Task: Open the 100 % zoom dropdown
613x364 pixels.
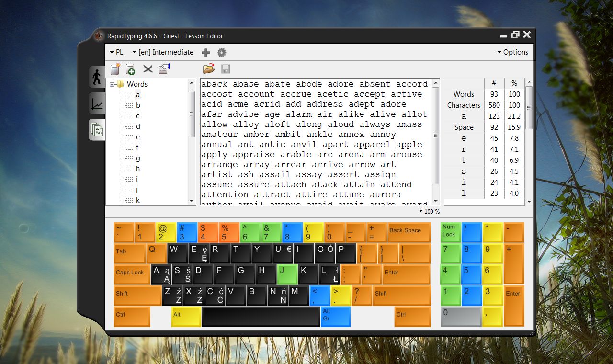Action: tap(429, 211)
